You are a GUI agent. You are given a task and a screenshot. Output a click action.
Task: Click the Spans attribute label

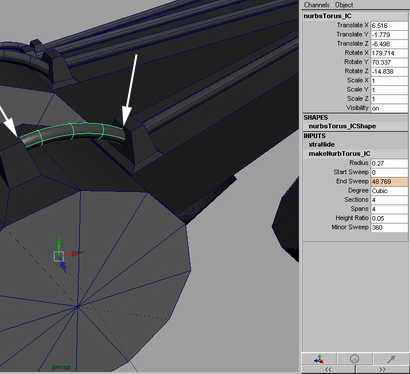[x=360, y=209]
